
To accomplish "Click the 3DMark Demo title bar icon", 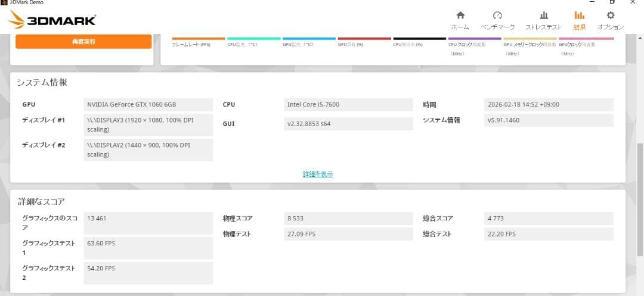I will pyautogui.click(x=4, y=2).
